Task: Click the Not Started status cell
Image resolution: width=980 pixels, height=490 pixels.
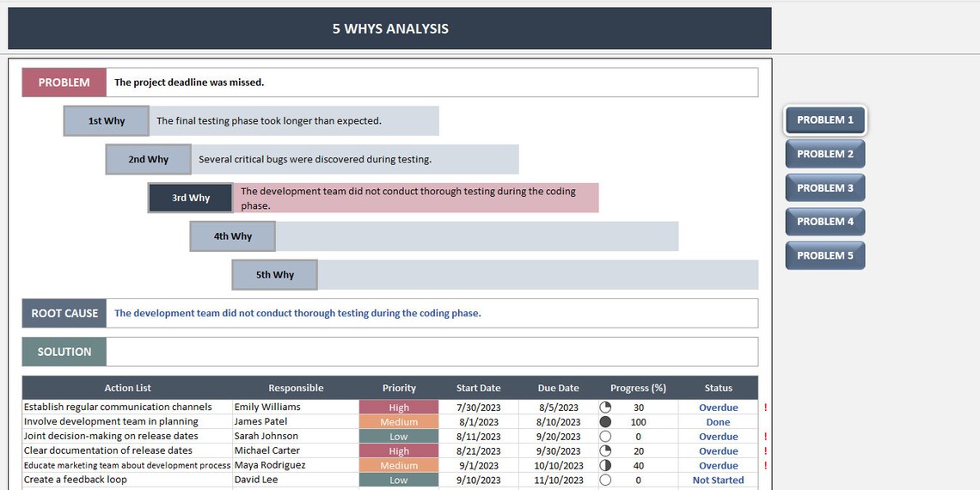Action: pyautogui.click(x=718, y=480)
